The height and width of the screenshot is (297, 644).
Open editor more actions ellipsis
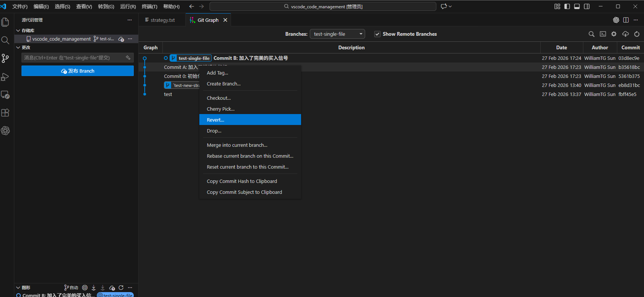point(636,20)
